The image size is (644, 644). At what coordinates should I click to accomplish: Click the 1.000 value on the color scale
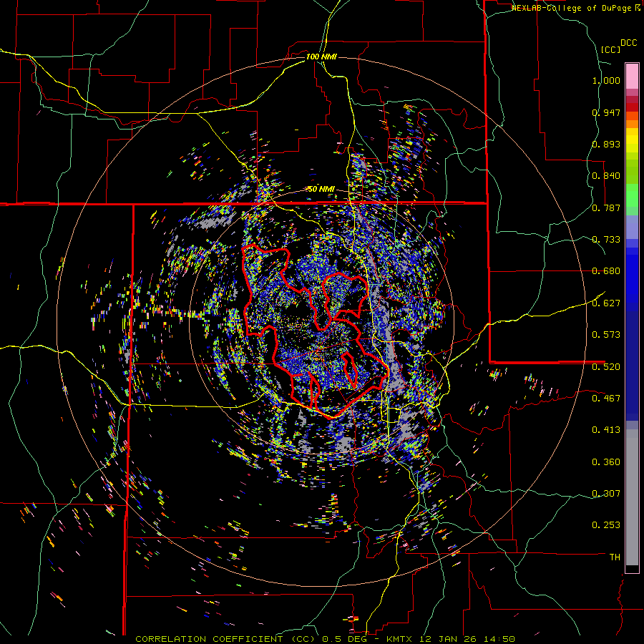click(606, 80)
